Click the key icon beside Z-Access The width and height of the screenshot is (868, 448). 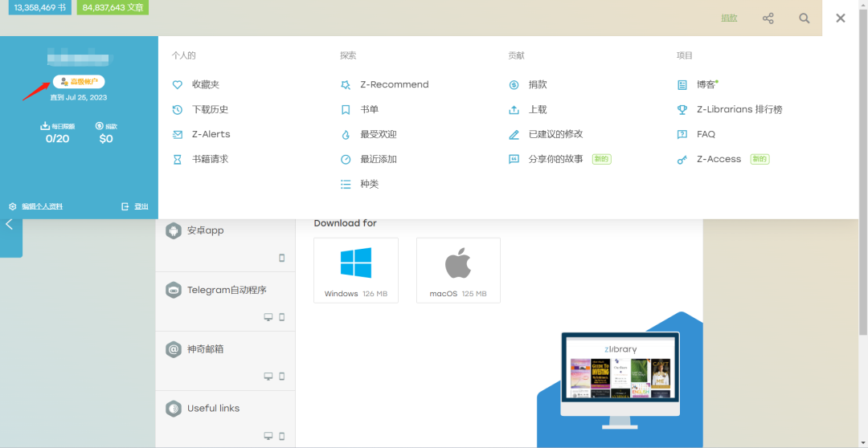coord(682,159)
